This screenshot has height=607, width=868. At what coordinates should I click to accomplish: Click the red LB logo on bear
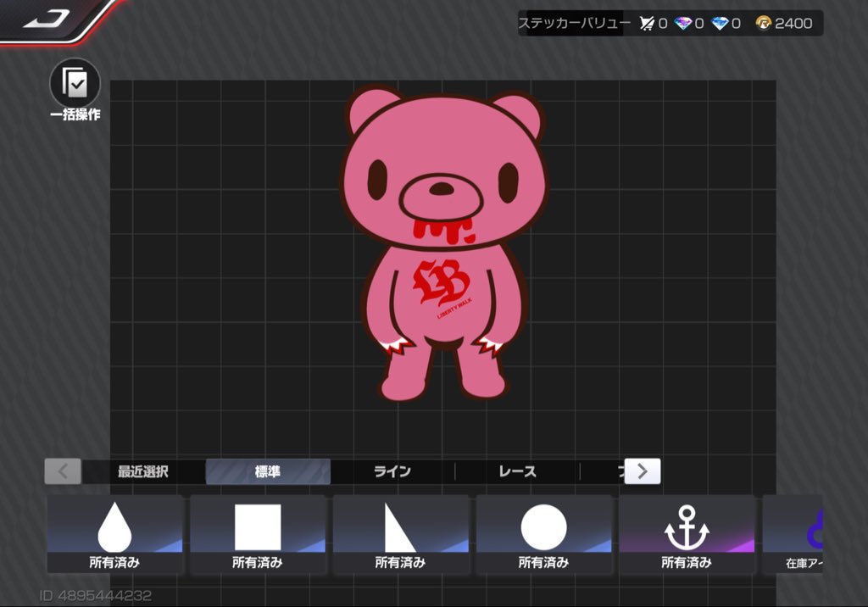[x=442, y=282]
